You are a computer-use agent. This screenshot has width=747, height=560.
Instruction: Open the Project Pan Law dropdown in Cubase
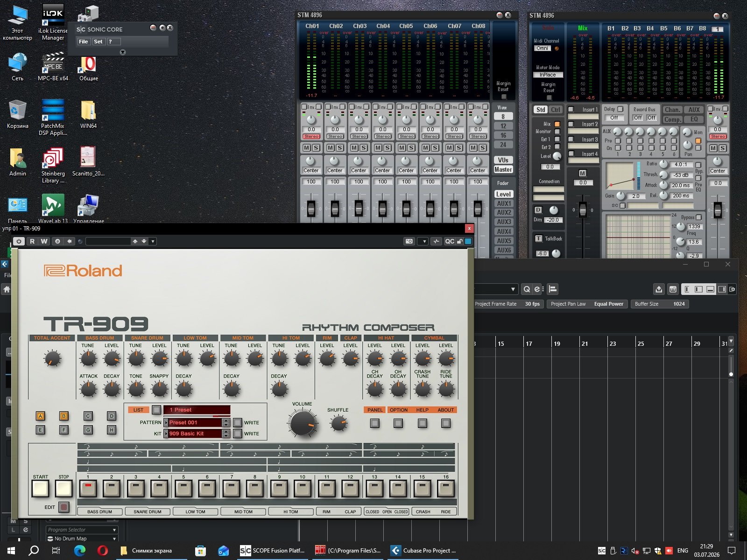point(587,304)
